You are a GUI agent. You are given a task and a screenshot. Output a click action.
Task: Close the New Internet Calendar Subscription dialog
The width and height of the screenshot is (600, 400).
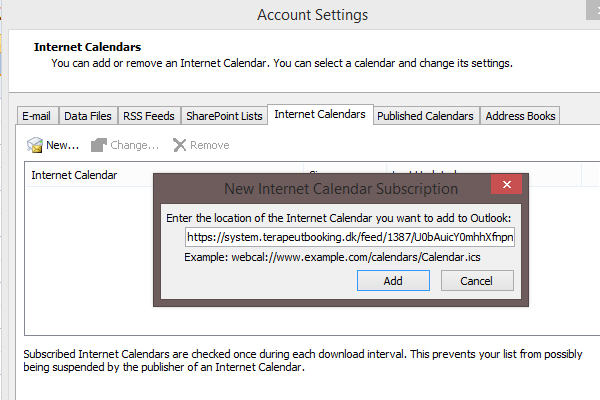coord(507,184)
